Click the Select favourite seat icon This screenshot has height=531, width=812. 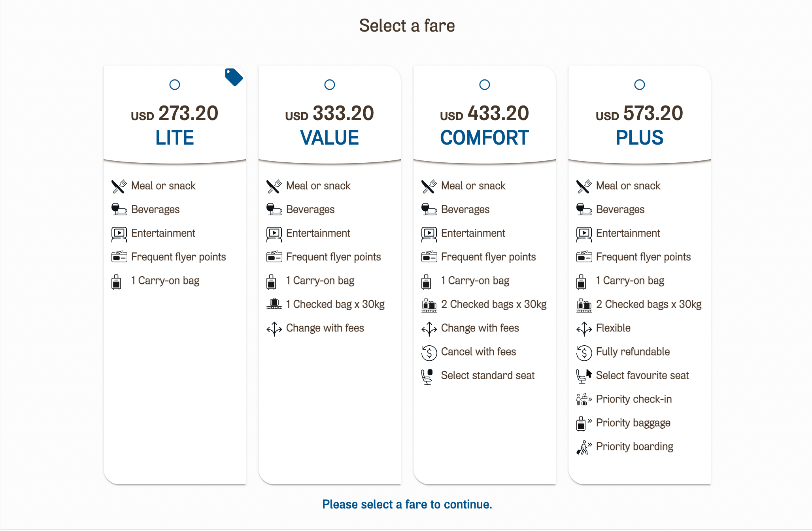[584, 376]
